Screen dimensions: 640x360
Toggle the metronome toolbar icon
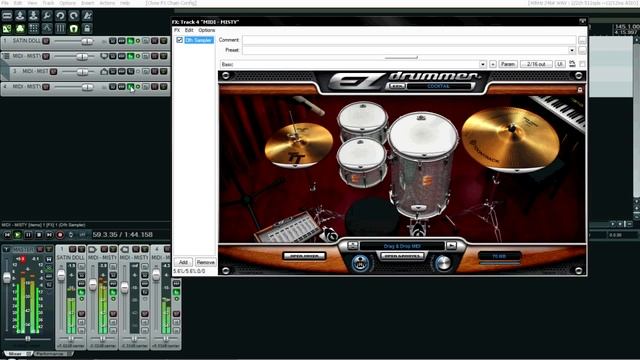(87, 16)
